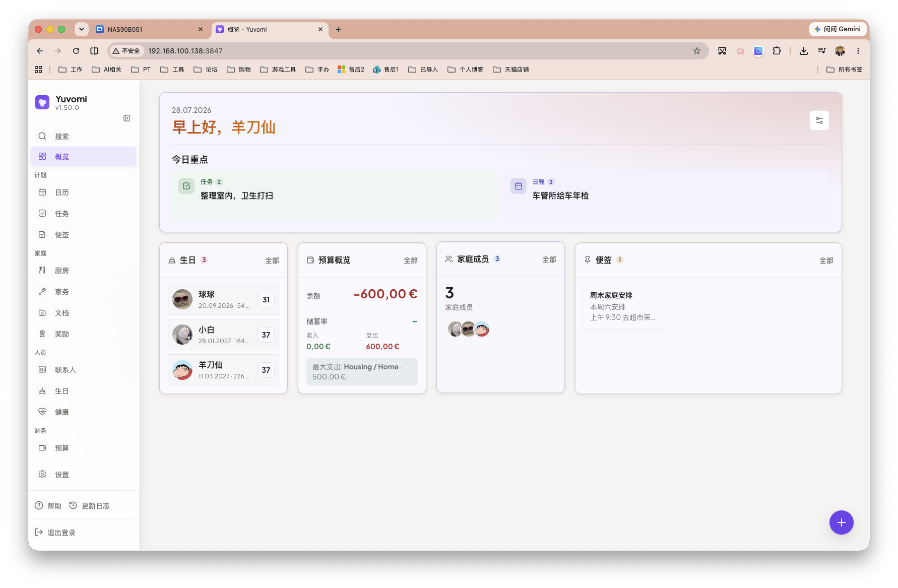898x588 pixels.
Task: Click 最大支出 Housing / Home box
Action: 362,371
